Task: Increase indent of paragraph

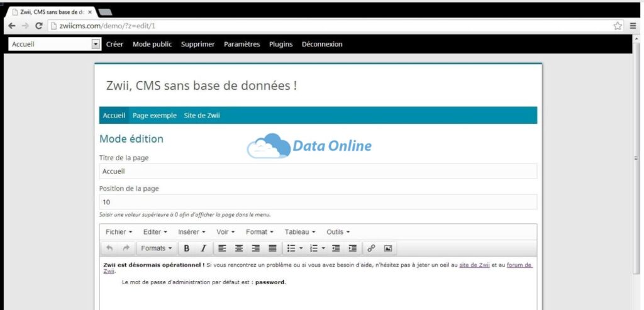Action: 352,248
